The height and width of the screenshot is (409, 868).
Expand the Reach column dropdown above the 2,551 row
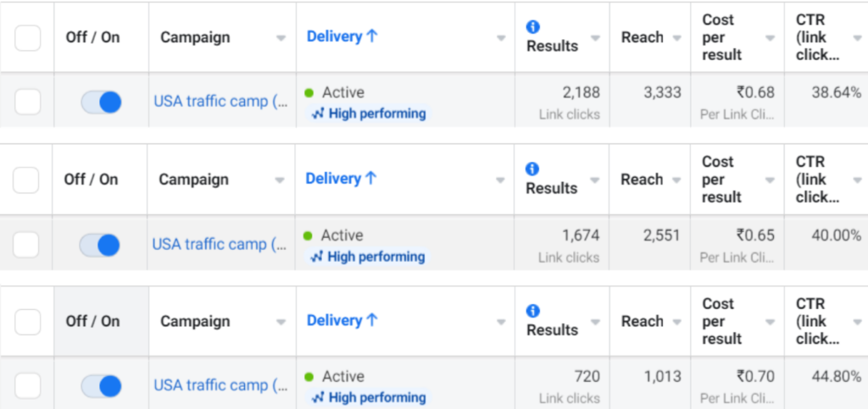(x=676, y=180)
